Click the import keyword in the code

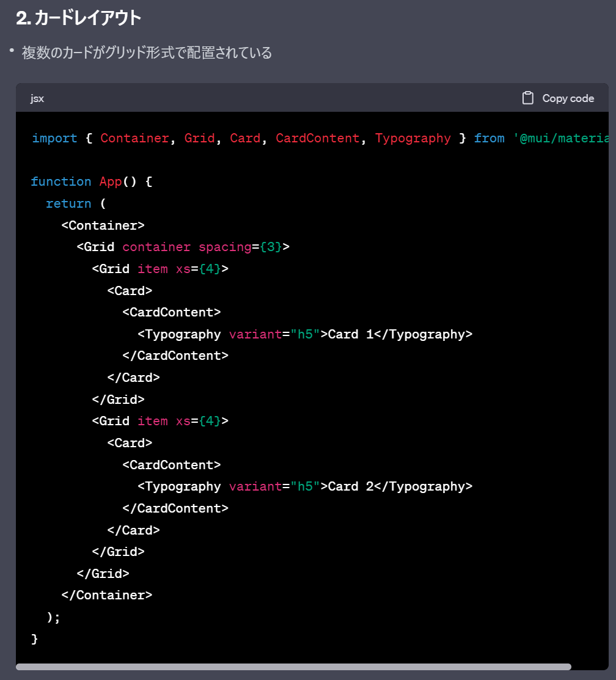pos(54,138)
